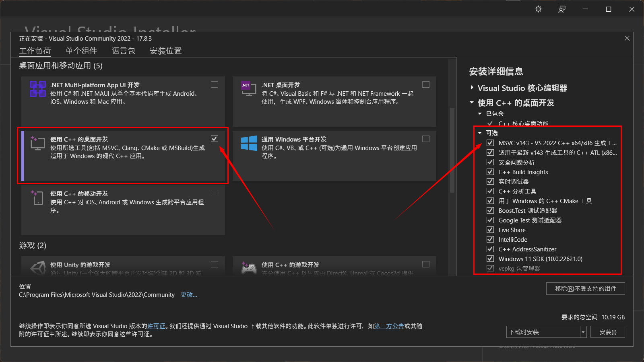Uncheck Google Test 测试适配器 component
Screen dimensions: 644x362
pos(490,220)
